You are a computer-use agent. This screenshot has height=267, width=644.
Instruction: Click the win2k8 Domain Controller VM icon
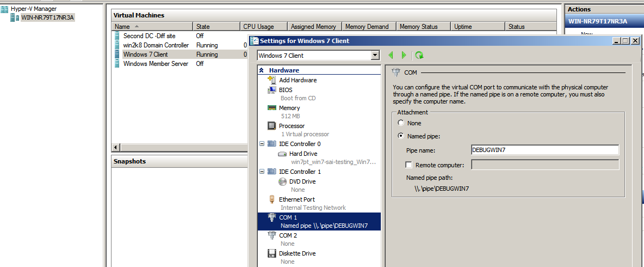118,45
